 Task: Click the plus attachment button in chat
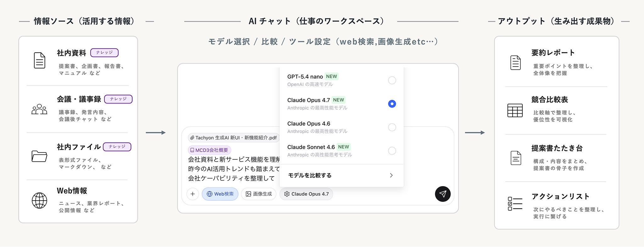[x=193, y=194]
